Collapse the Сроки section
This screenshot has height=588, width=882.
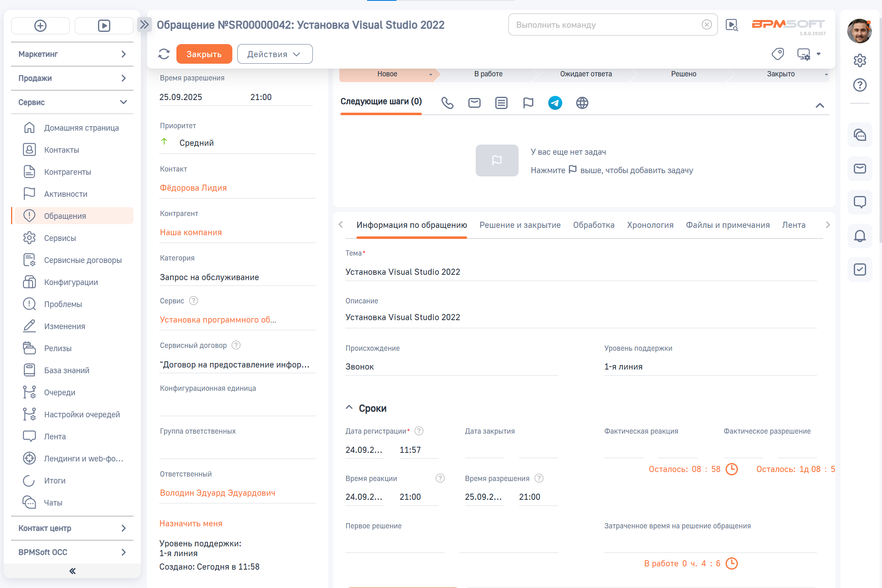click(349, 408)
